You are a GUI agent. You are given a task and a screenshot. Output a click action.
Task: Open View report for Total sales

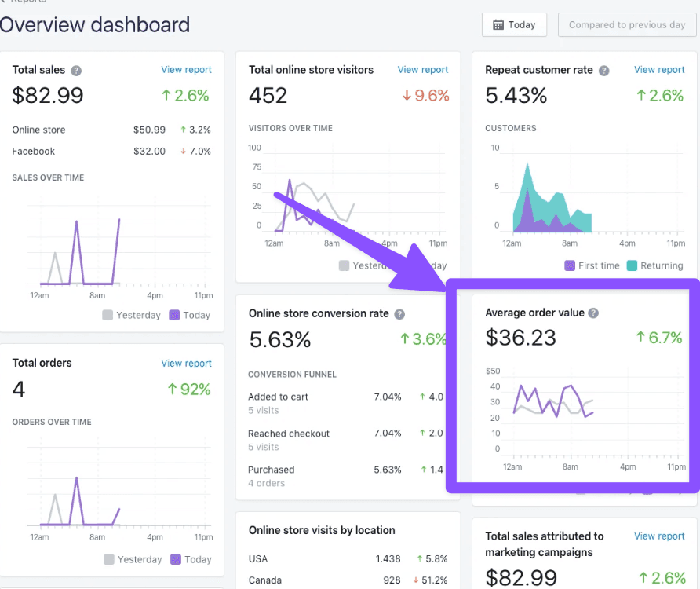click(x=186, y=70)
